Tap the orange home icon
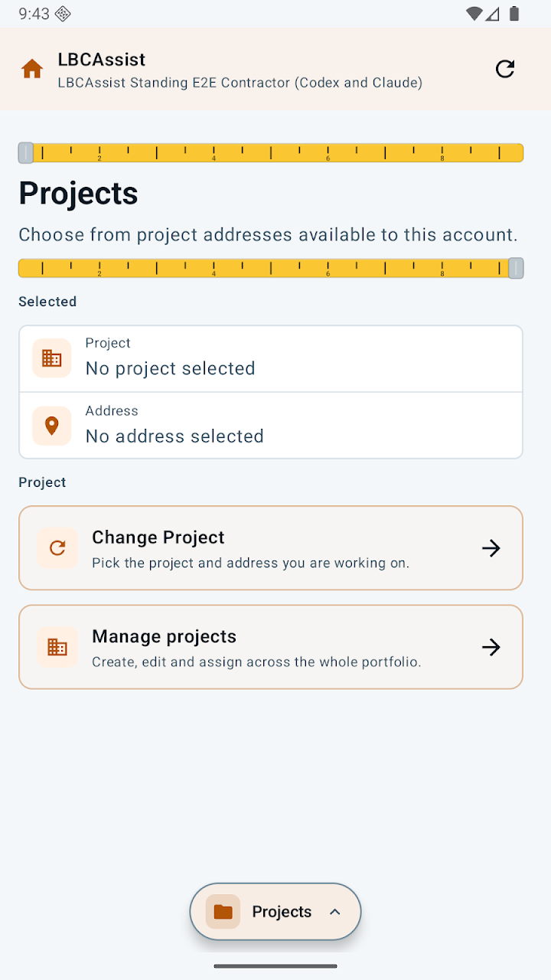The image size is (551, 980). 32,69
